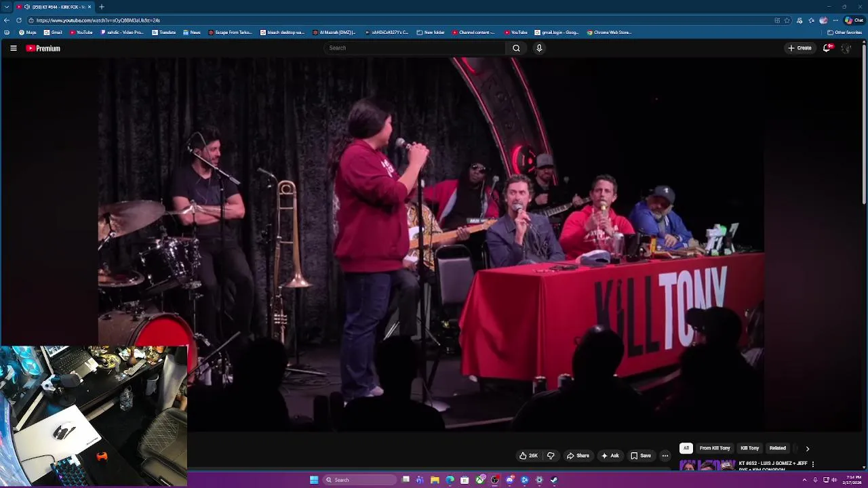Open Steam from the taskbar
This screenshot has height=488, width=868.
[554, 480]
